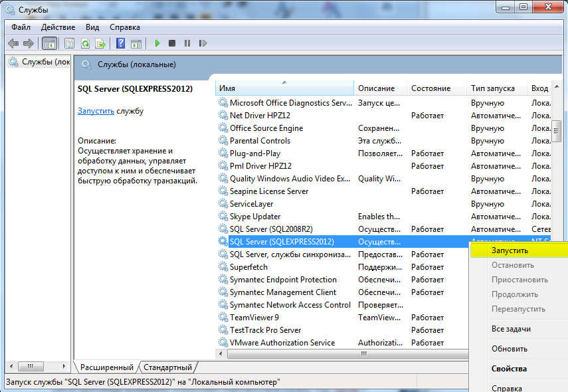Screen dimensions: 568x392
Task: Click gear icon of ServiceLayer
Action: (x=223, y=203)
